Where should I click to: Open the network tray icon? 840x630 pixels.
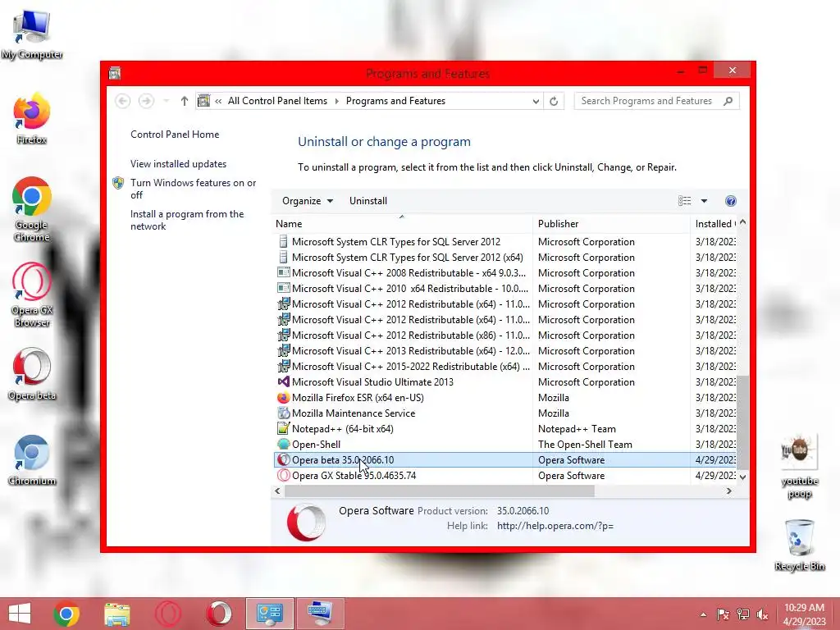(x=743, y=614)
